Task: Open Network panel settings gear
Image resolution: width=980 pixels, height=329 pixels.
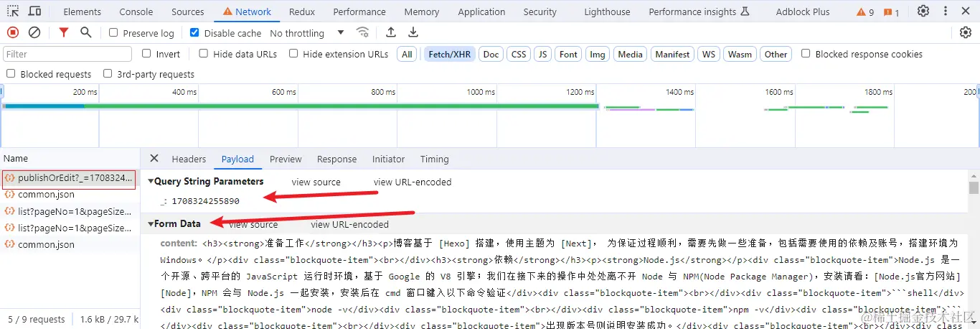Action: [966, 32]
